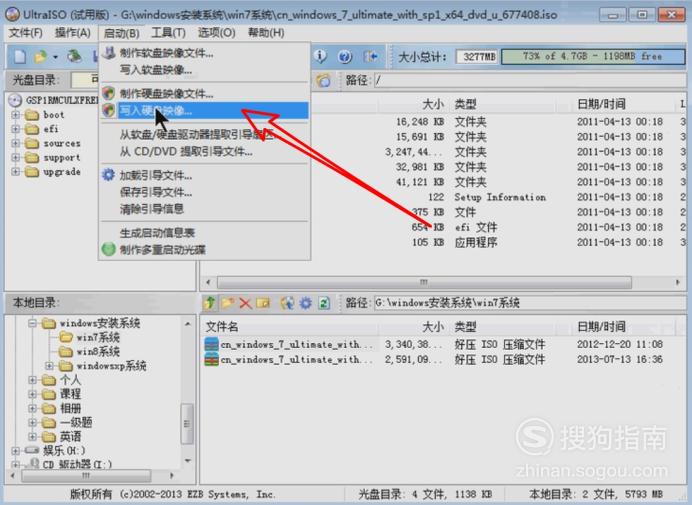This screenshot has height=505, width=692.
Task: Click the floppy icon beside 制作软盘映像文件
Action: (109, 53)
